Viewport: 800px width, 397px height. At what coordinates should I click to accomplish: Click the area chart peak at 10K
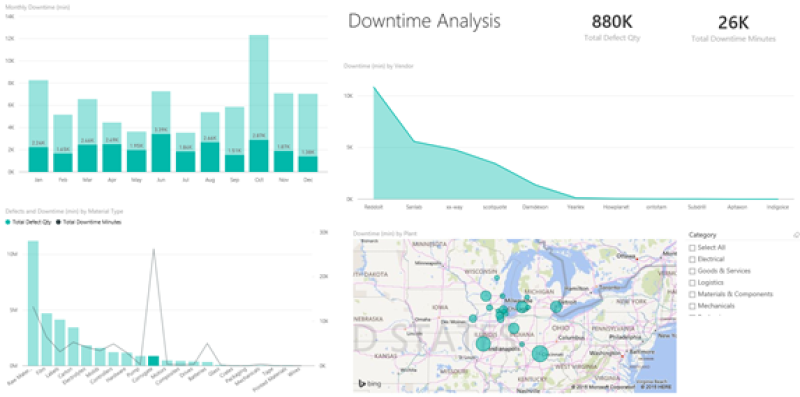pos(374,87)
